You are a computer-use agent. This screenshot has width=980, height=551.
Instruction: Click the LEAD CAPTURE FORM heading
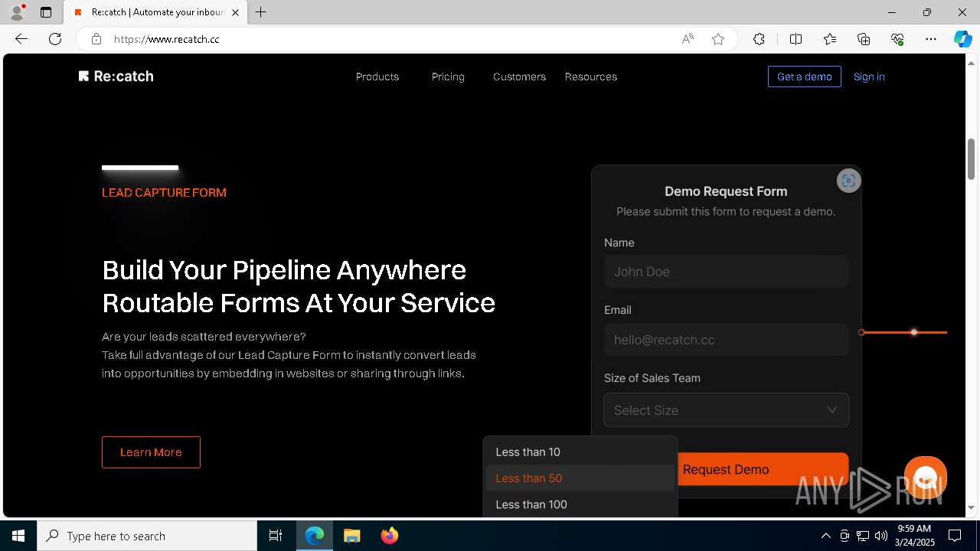[x=164, y=193]
